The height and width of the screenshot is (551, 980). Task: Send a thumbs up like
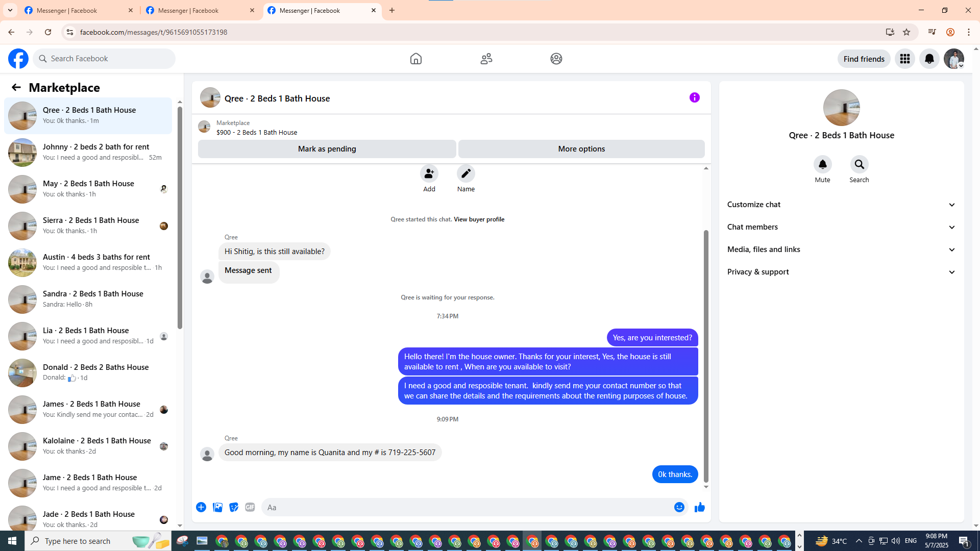click(x=699, y=507)
